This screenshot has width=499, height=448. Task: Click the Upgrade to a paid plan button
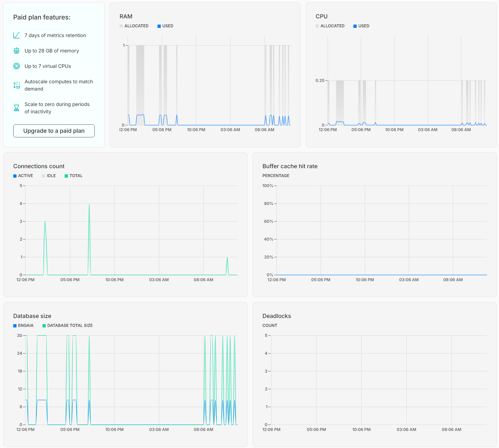click(x=54, y=131)
